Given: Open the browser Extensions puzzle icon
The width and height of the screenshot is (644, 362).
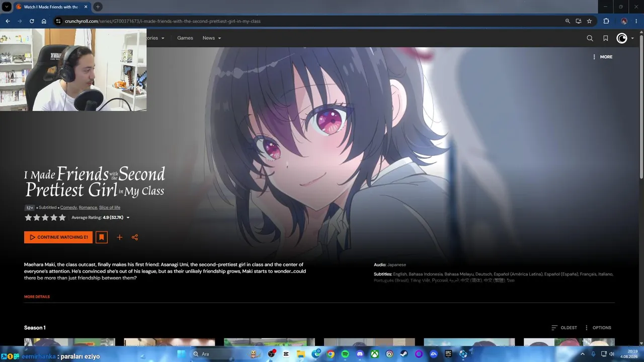Looking at the screenshot, I should [x=606, y=21].
